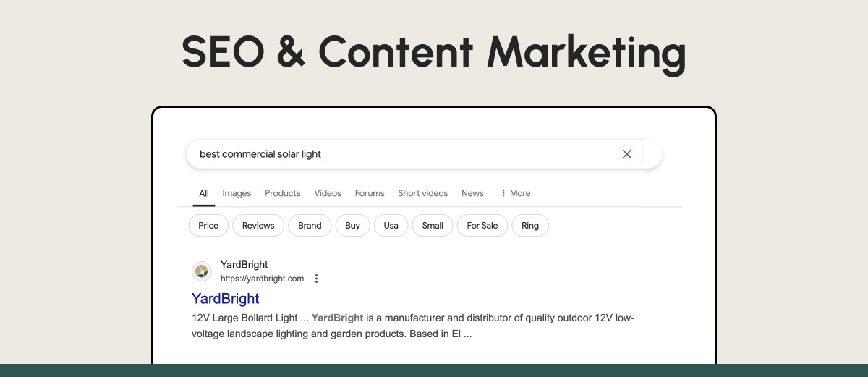
Task: Focus the search box containing 'best commercial solar light'
Action: 424,154
